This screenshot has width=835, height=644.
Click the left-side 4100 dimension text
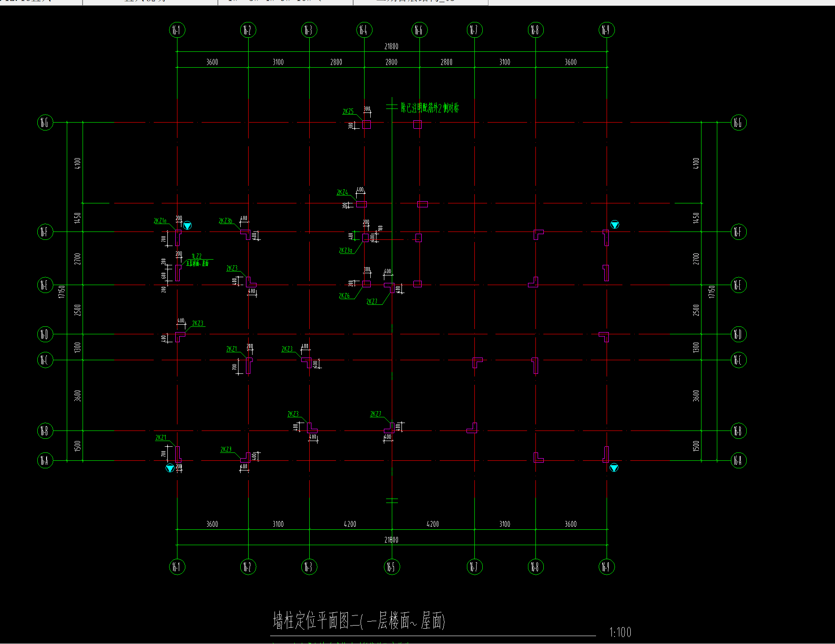[x=78, y=163]
